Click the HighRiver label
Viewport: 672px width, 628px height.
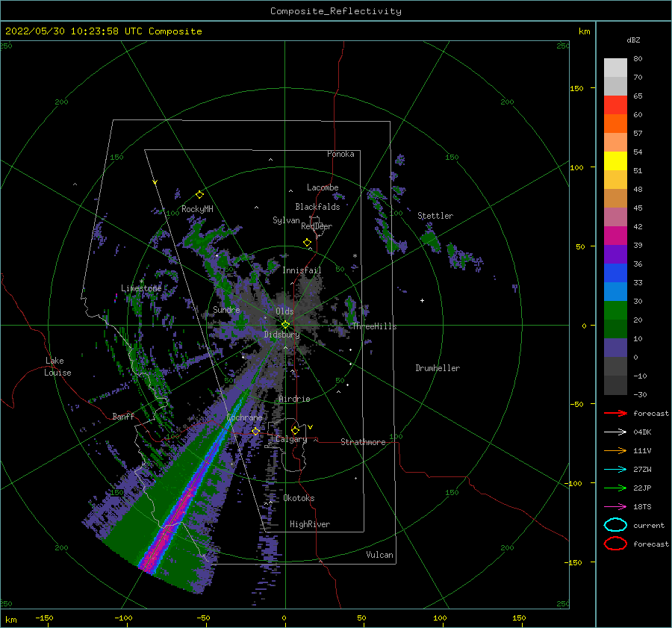(x=310, y=524)
